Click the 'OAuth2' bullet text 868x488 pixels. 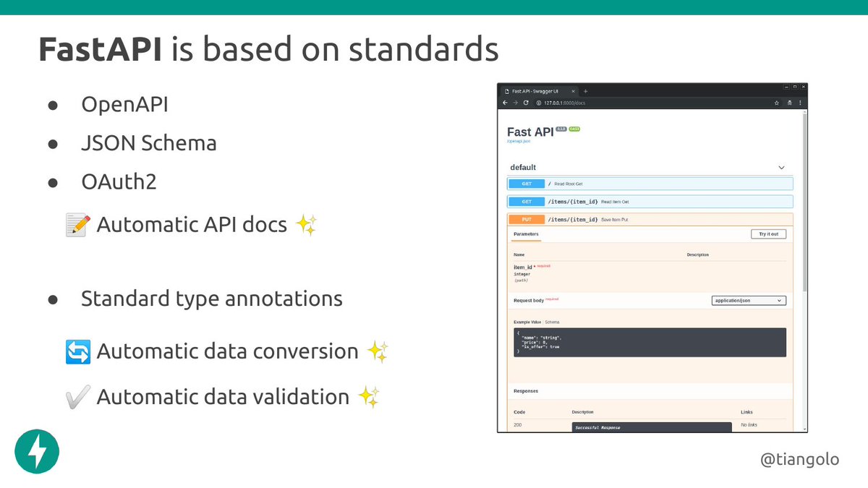click(x=119, y=181)
